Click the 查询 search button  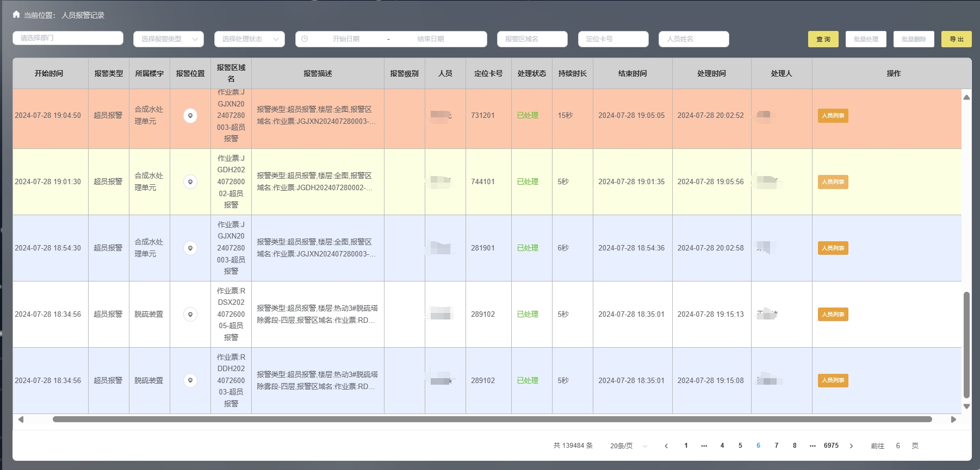point(823,39)
